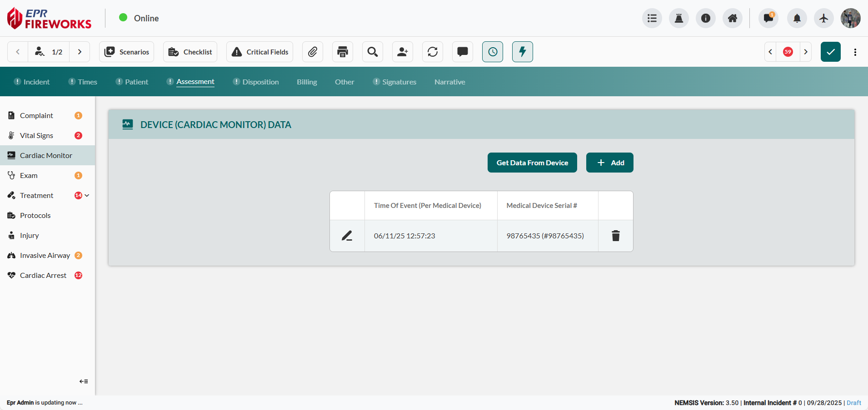Viewport: 868px width, 410px height.
Task: Click the home icon in header
Action: click(733, 18)
